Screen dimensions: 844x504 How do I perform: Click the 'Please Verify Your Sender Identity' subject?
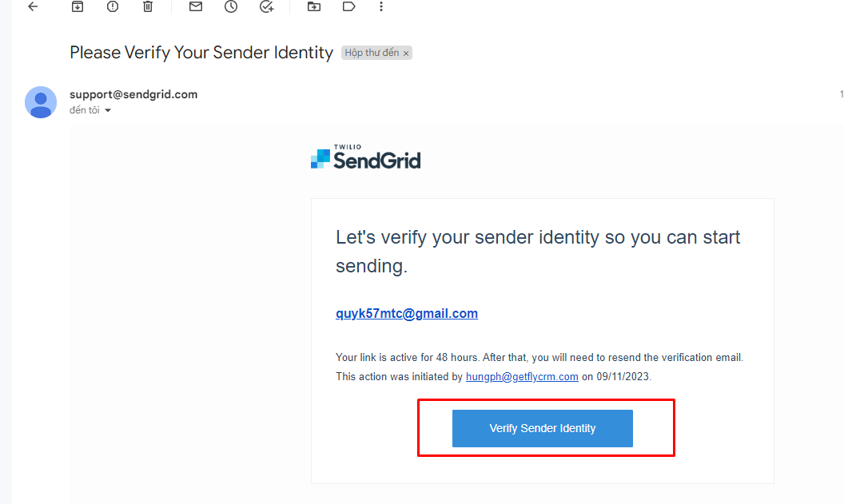point(201,53)
